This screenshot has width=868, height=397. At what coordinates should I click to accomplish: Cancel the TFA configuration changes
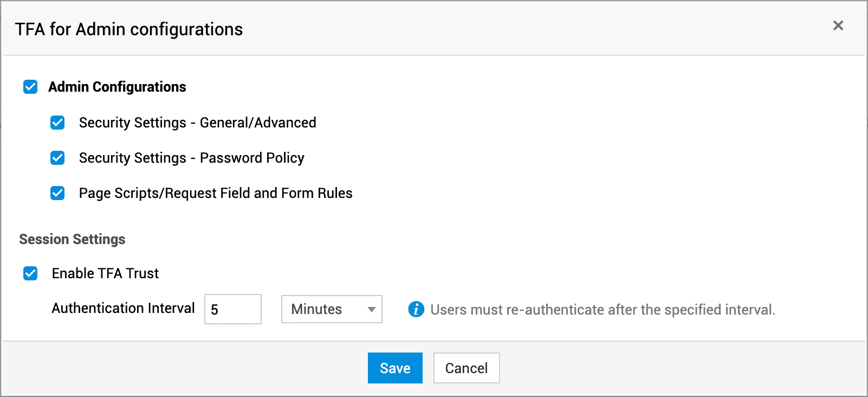click(x=466, y=368)
